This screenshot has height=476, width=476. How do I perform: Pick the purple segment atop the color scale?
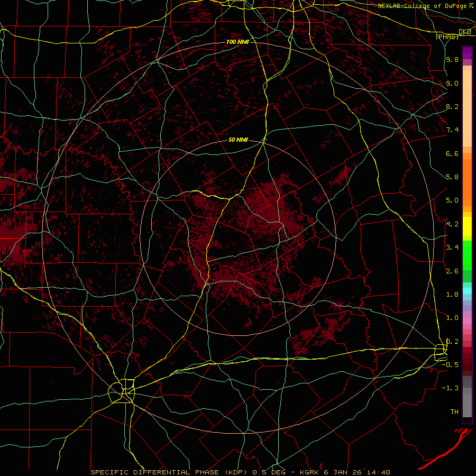pyautogui.click(x=467, y=53)
